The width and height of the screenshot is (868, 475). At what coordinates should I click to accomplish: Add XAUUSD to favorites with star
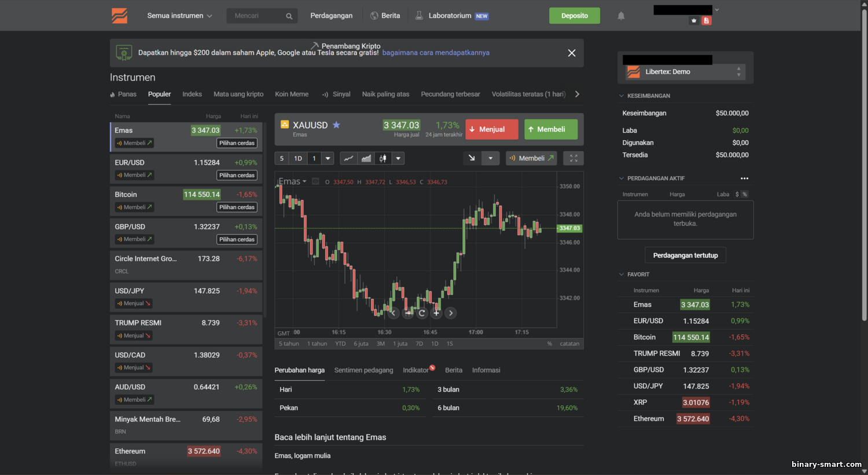pyautogui.click(x=336, y=125)
